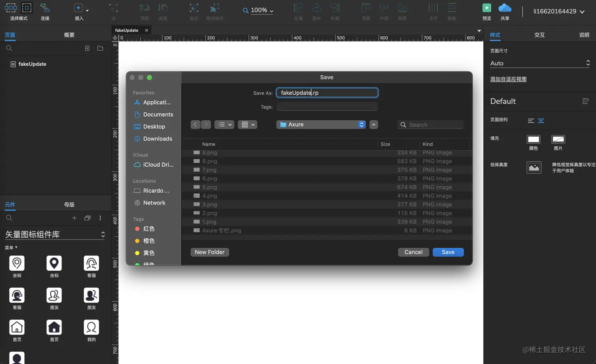Open the page fill image swatch

tap(558, 139)
